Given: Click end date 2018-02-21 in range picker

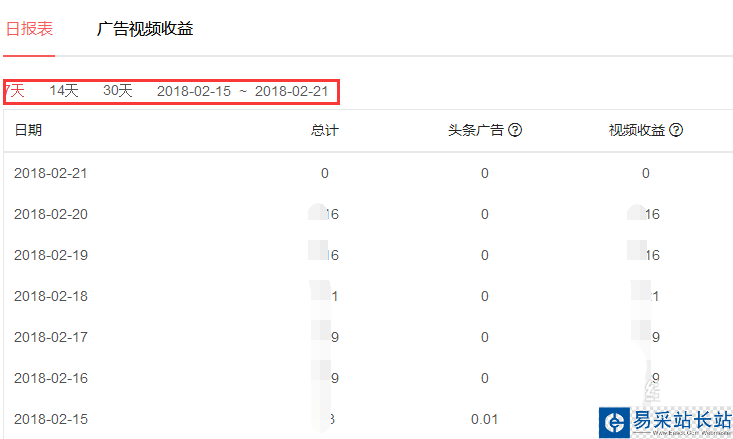Looking at the screenshot, I should [x=291, y=91].
